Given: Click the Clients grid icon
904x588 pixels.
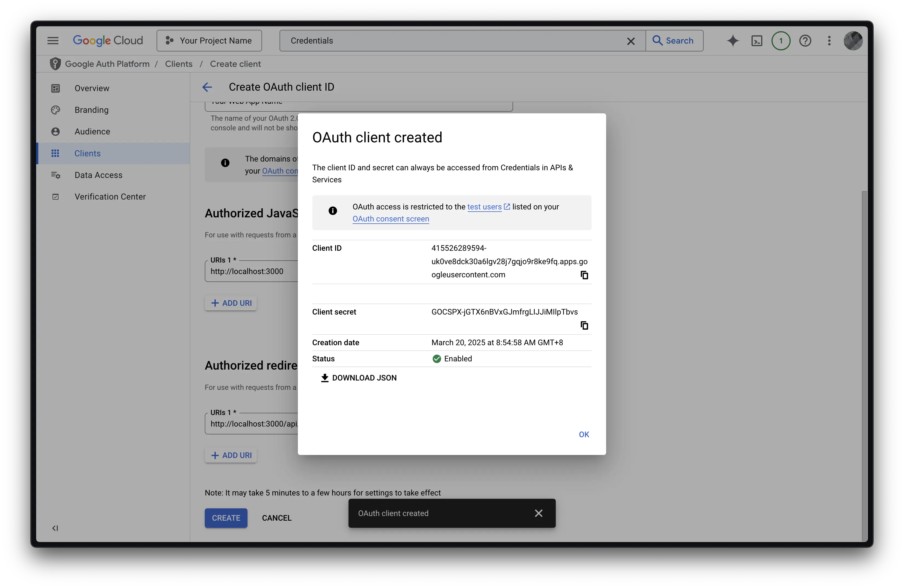Looking at the screenshot, I should tap(56, 154).
